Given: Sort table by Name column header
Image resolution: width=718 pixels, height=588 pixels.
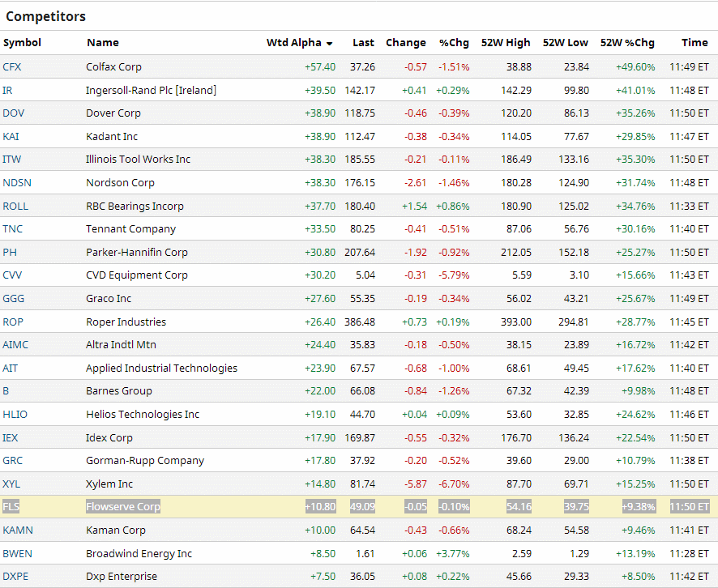Looking at the screenshot, I should point(103,43).
